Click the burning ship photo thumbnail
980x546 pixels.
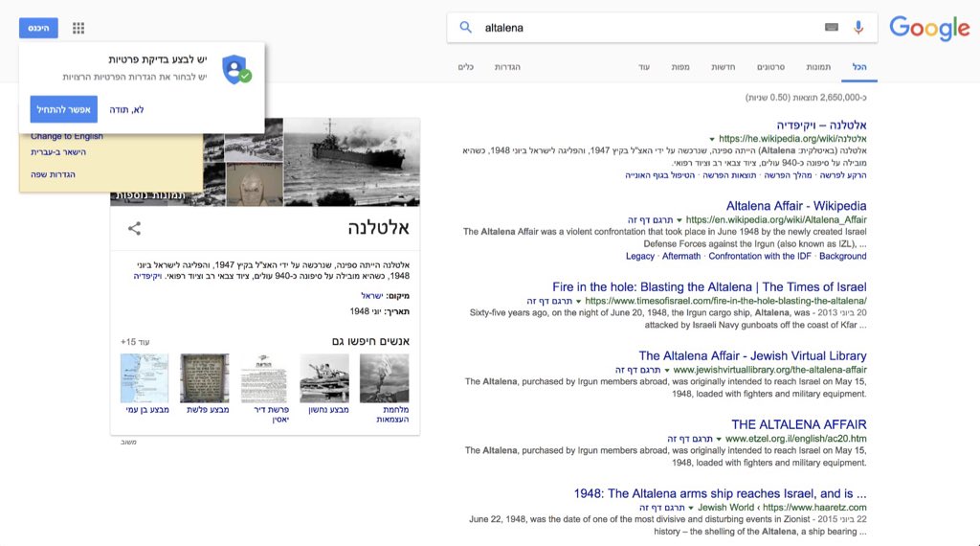pyautogui.click(x=352, y=162)
